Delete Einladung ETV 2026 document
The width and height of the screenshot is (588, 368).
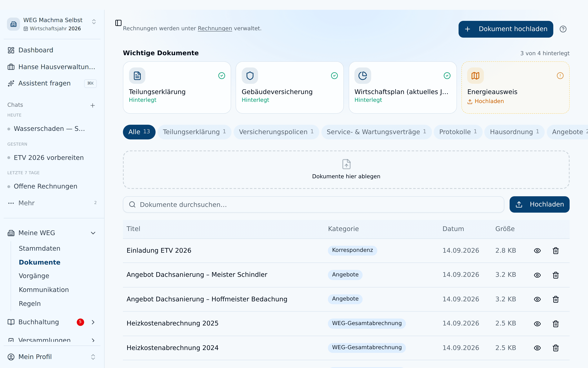[556, 250]
